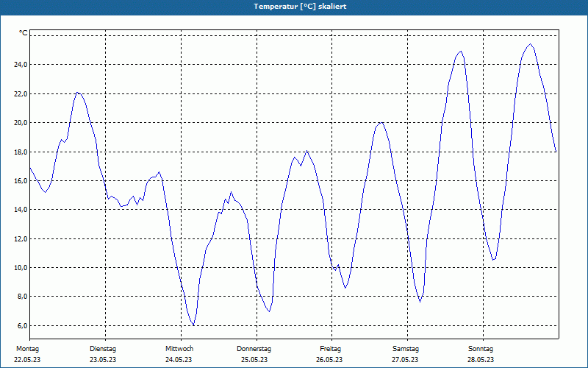Click the chart title 'Temperatur [°C] skaliert'
588x368 pixels.
coord(300,7)
